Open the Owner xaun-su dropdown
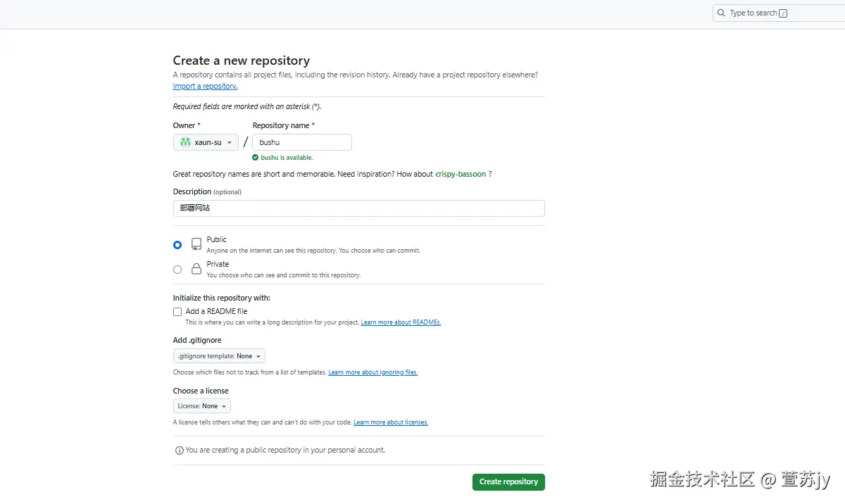845x504 pixels. (206, 142)
